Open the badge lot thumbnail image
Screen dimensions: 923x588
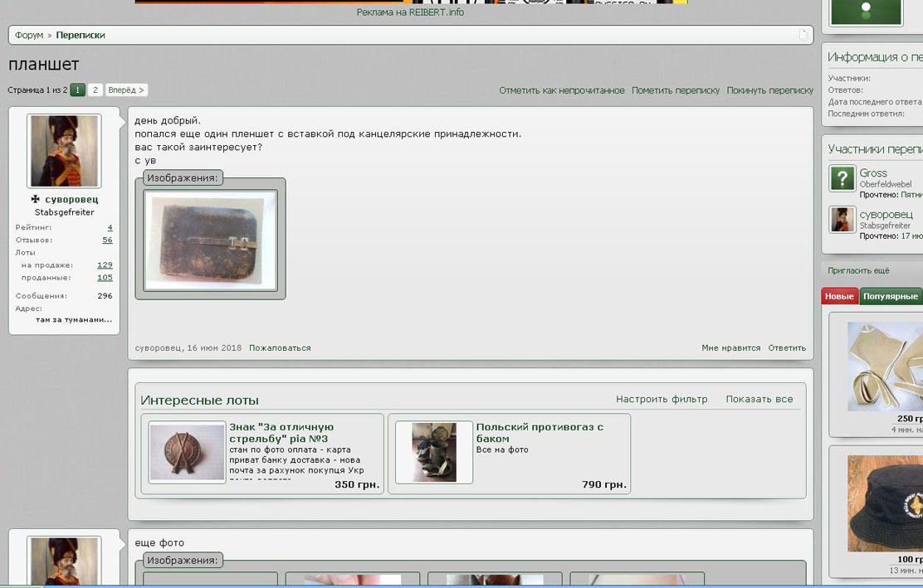(188, 452)
